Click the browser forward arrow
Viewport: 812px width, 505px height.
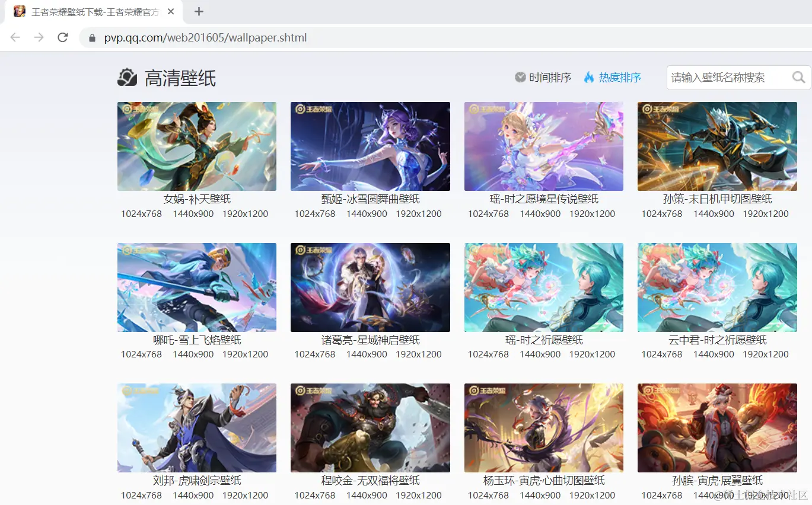[39, 37]
